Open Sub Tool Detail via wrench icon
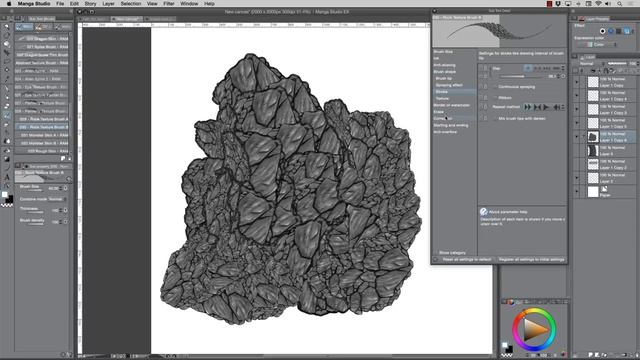 (69, 179)
